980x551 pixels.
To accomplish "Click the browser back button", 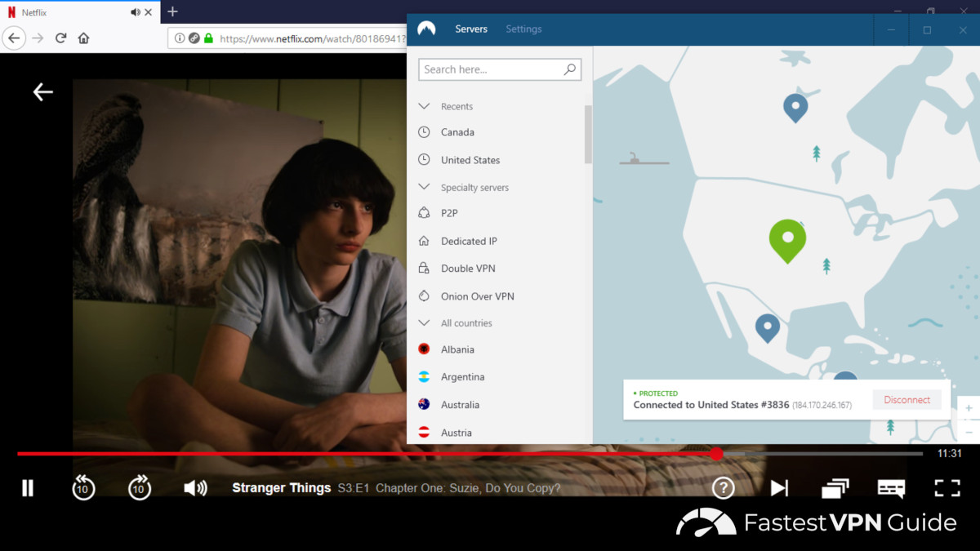I will pyautogui.click(x=14, y=38).
